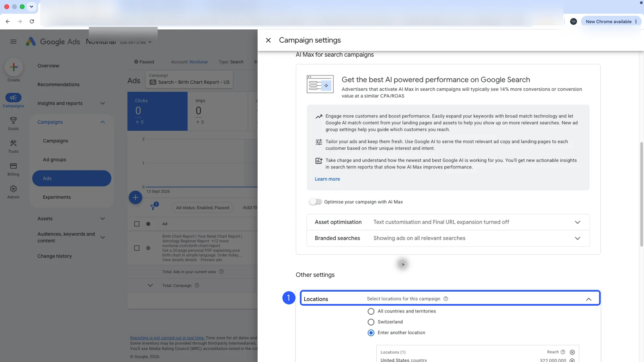
Task: Tick the header select-all ads checkbox
Action: tap(137, 224)
